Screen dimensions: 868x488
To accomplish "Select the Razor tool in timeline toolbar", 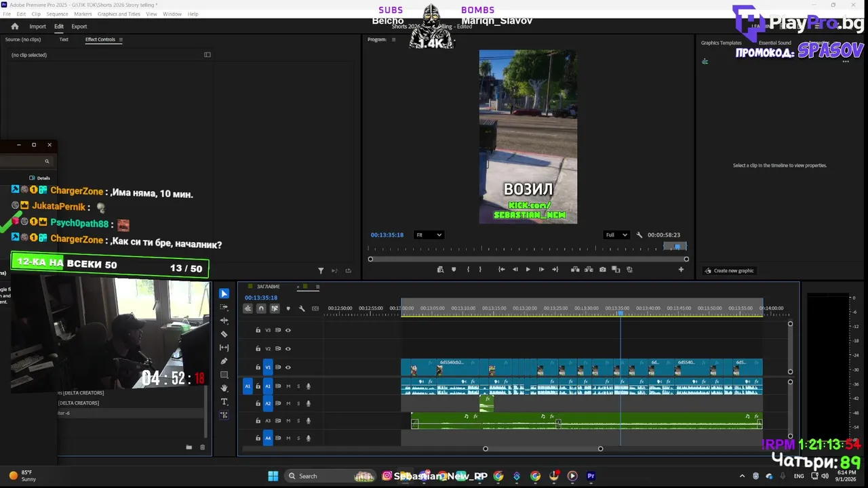I will [224, 334].
